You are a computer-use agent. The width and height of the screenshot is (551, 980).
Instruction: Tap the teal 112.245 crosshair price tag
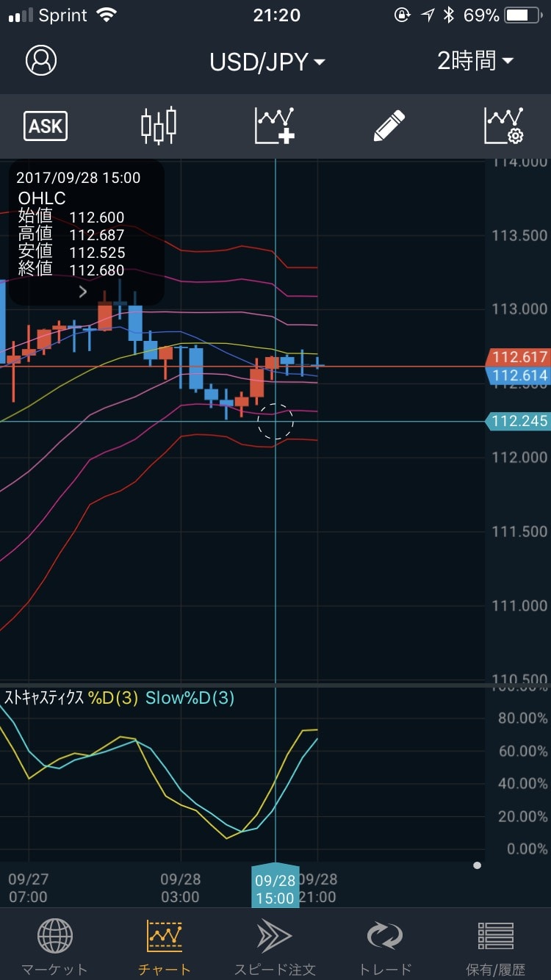pyautogui.click(x=518, y=421)
